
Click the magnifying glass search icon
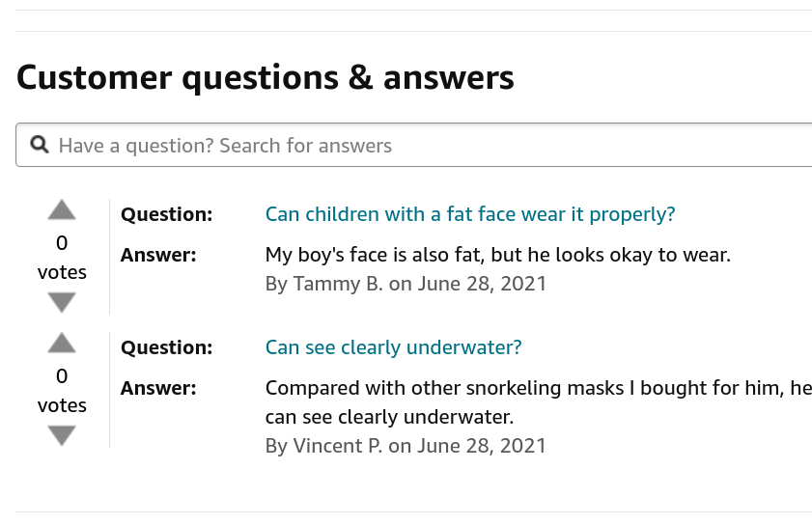pyautogui.click(x=40, y=145)
